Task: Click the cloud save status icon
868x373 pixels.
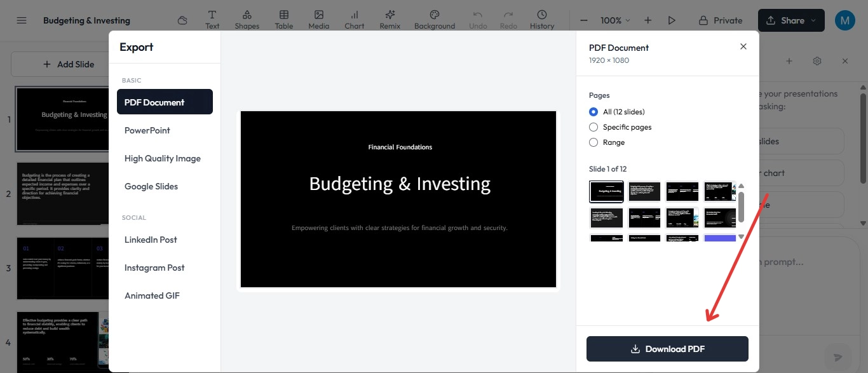Action: click(x=182, y=20)
